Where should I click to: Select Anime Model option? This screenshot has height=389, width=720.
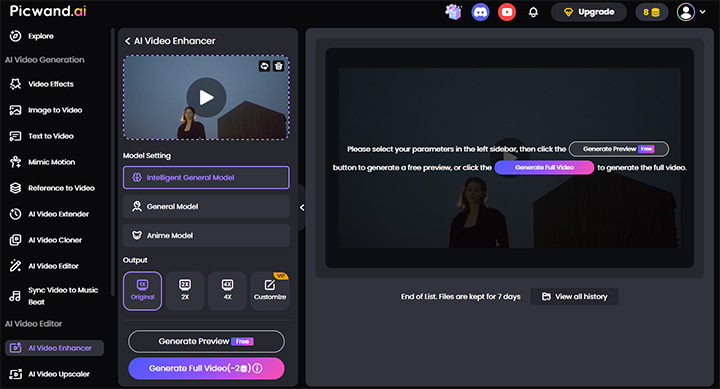pyautogui.click(x=206, y=235)
